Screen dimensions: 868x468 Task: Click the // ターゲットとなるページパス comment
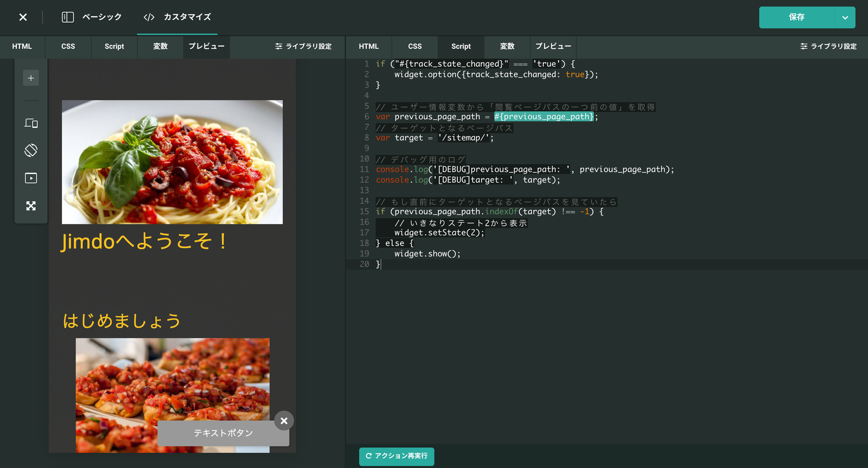click(x=444, y=128)
